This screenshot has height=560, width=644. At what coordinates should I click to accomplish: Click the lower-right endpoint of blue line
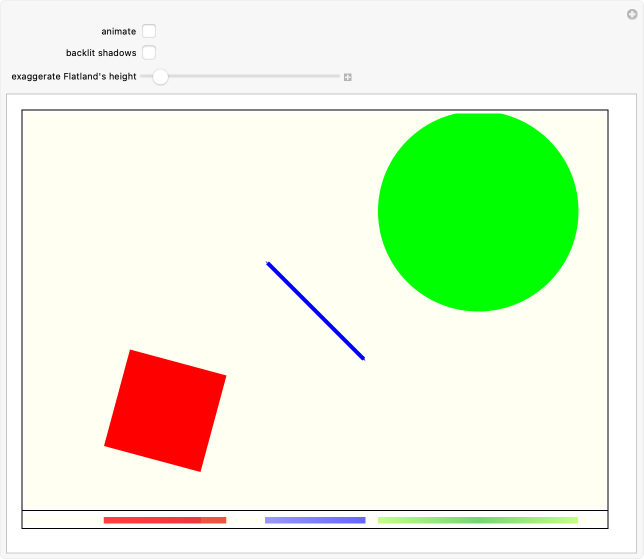point(362,357)
